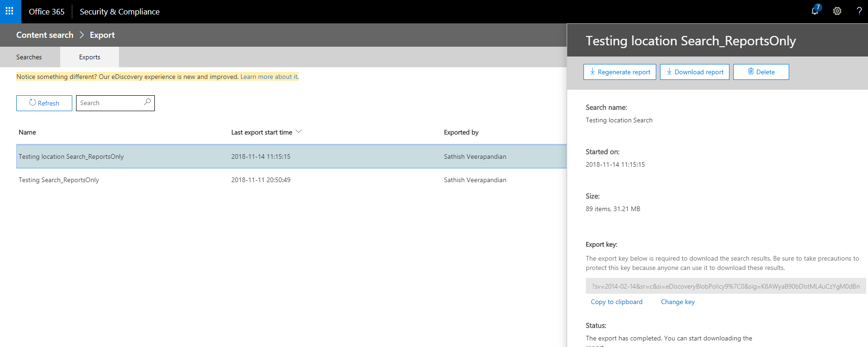Copy export key to clipboard
The width and height of the screenshot is (868, 347).
point(616,302)
